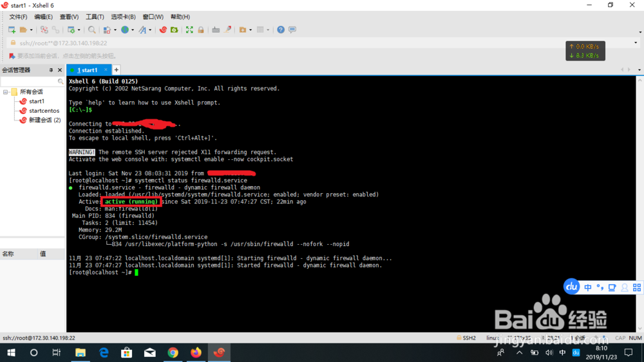644x362 pixels.
Task: Open the 编辑(E) menu
Action: click(x=43, y=17)
